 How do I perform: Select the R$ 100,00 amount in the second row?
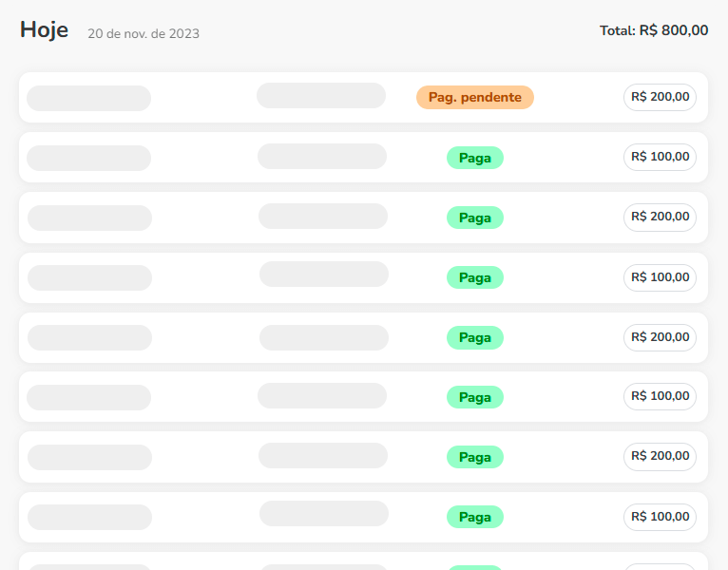click(x=660, y=157)
